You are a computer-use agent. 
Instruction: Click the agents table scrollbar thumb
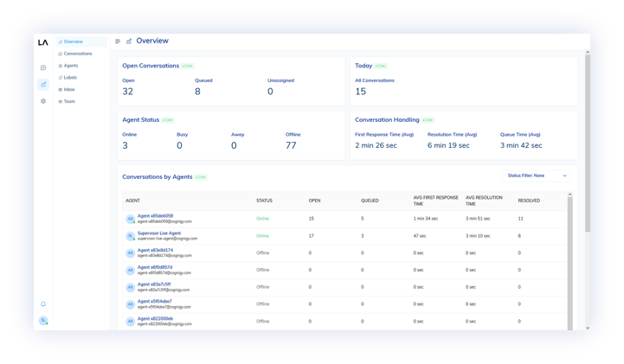click(569, 263)
